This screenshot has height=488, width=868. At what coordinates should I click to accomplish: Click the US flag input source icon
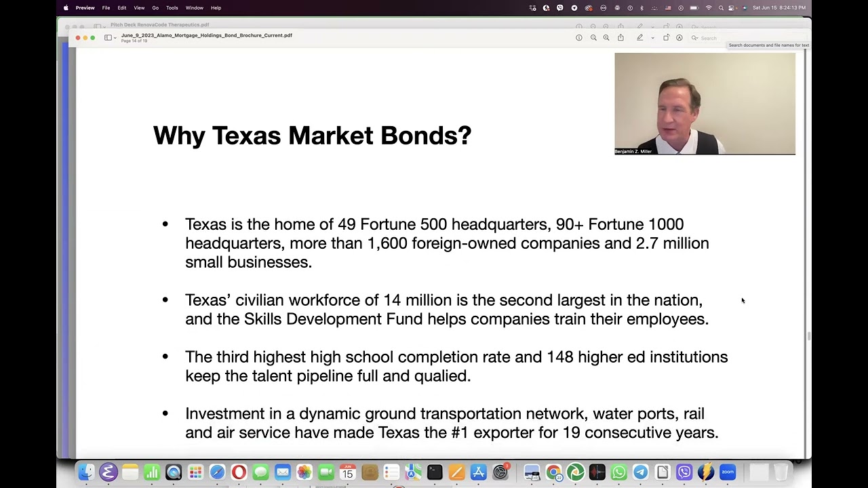[x=668, y=7]
